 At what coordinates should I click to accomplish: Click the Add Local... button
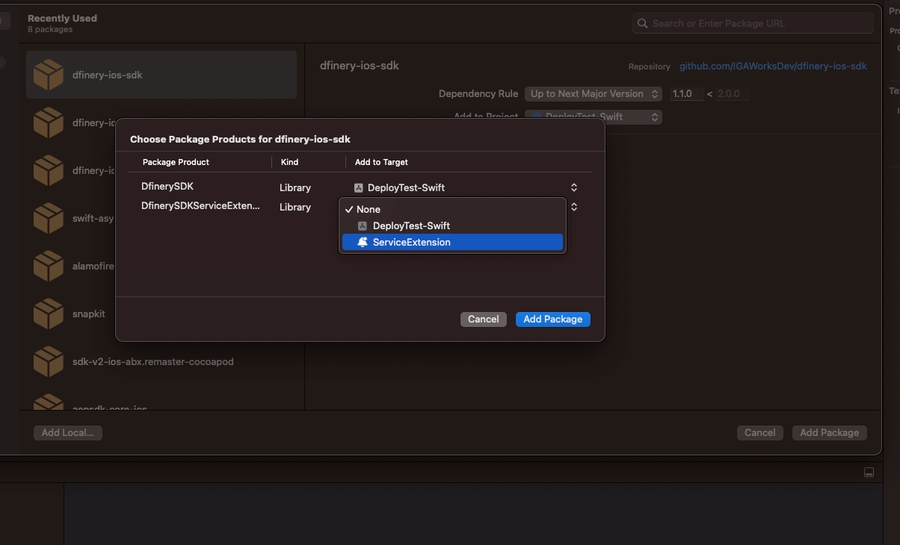[x=68, y=433]
